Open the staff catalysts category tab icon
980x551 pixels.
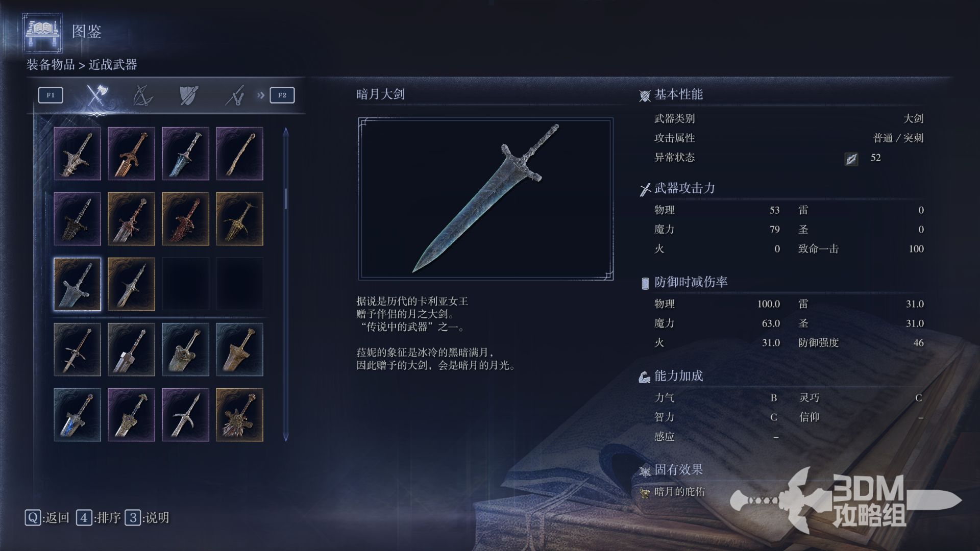click(235, 95)
